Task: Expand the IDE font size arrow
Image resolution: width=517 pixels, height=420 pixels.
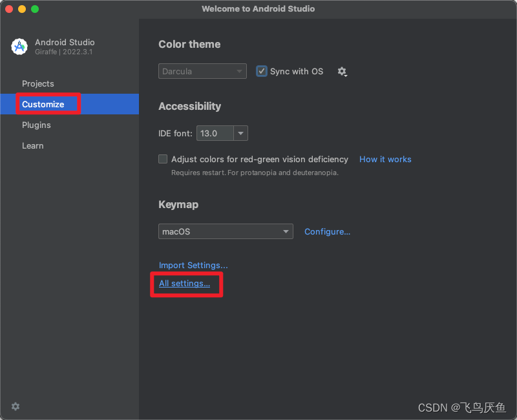Action: pos(240,133)
